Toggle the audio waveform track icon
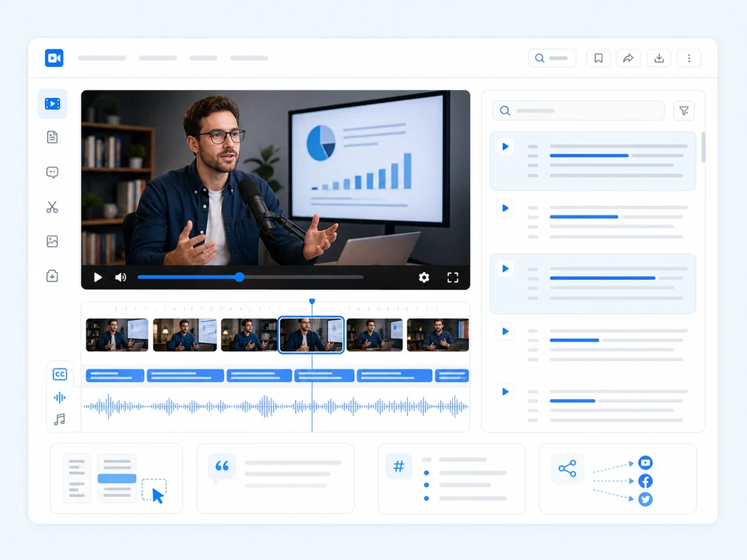Viewport: 747px width, 560px height. click(60, 397)
